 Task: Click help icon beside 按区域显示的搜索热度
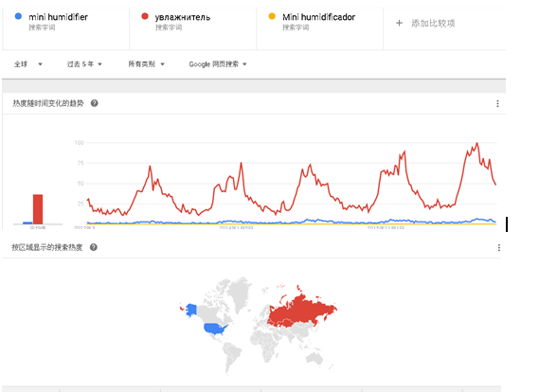94,247
